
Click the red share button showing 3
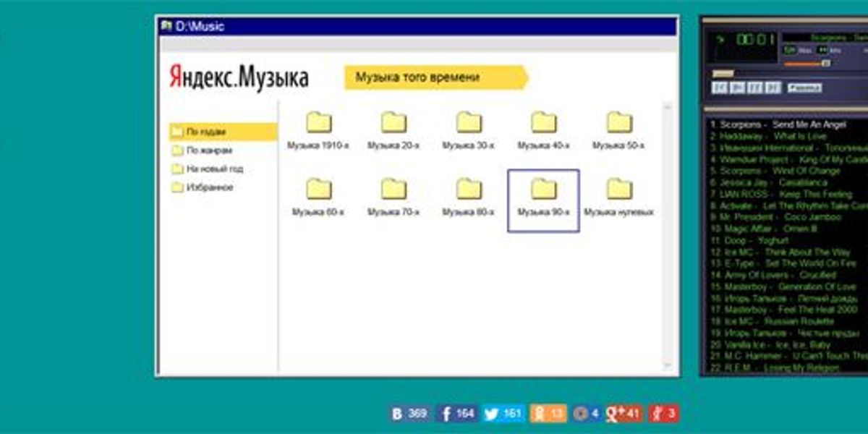click(x=663, y=414)
